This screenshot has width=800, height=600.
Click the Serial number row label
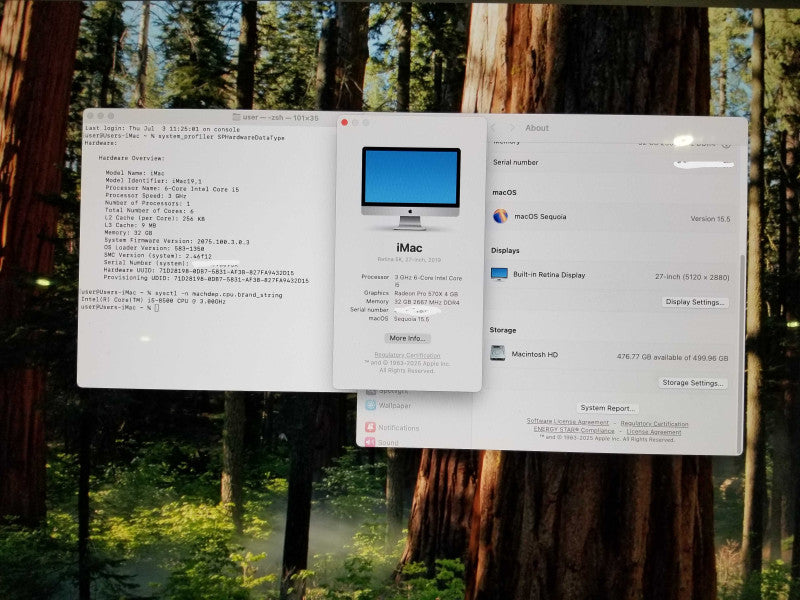(515, 162)
